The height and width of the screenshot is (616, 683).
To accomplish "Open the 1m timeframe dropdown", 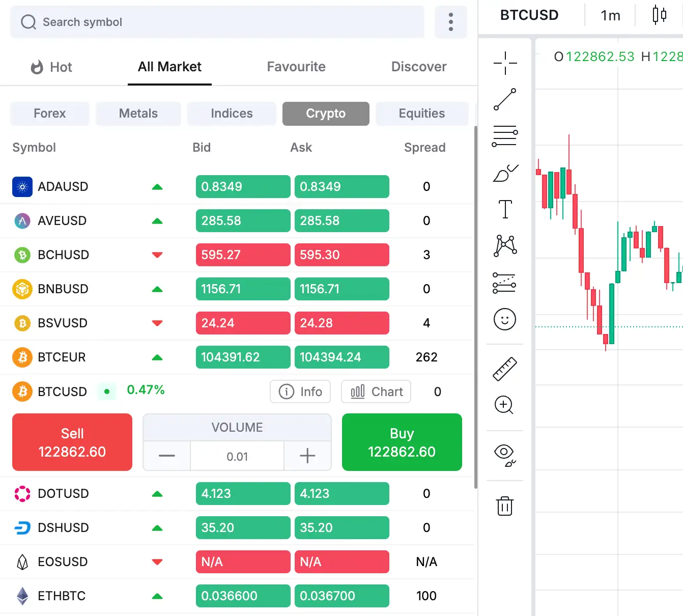I will (x=610, y=16).
